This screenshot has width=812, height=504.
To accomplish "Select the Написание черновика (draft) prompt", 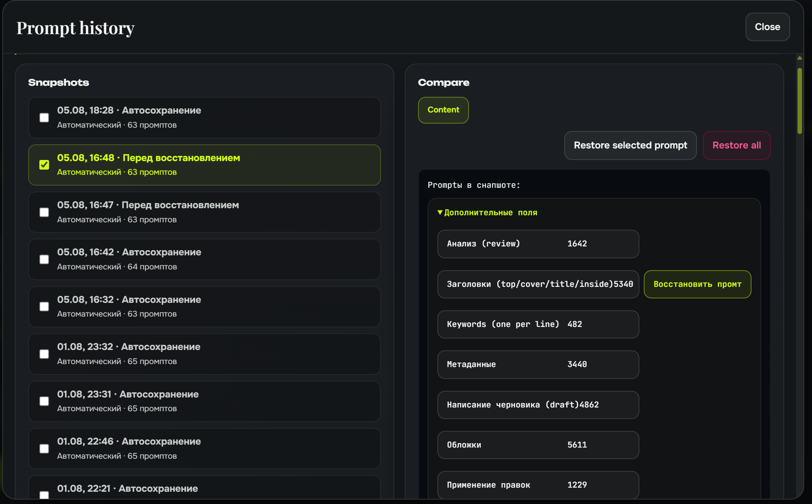I will point(538,405).
